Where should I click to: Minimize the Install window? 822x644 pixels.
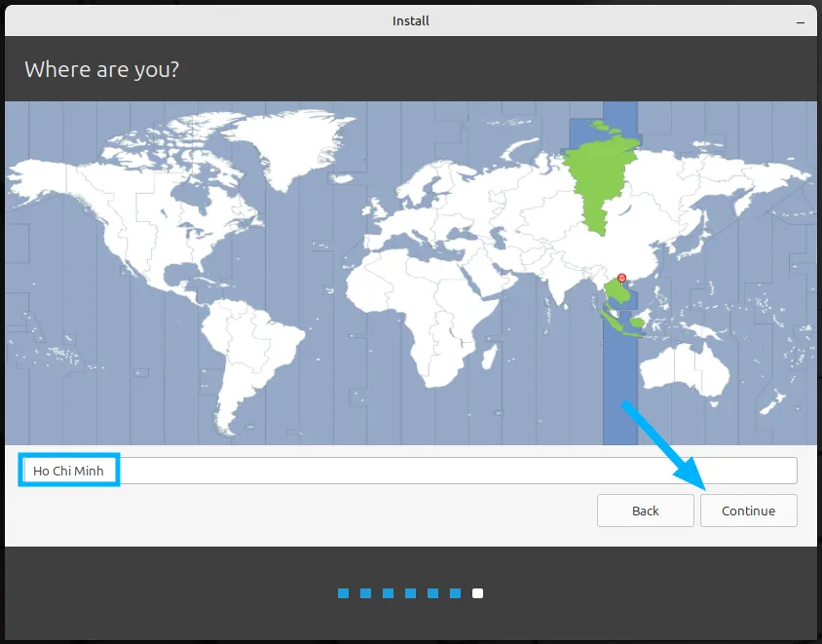click(x=800, y=22)
